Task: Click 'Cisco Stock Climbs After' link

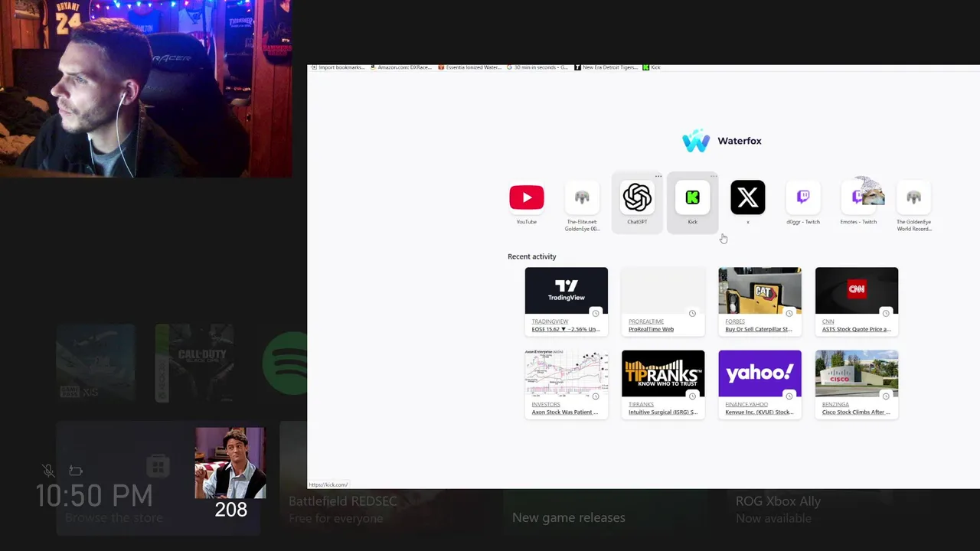Action: tap(856, 412)
